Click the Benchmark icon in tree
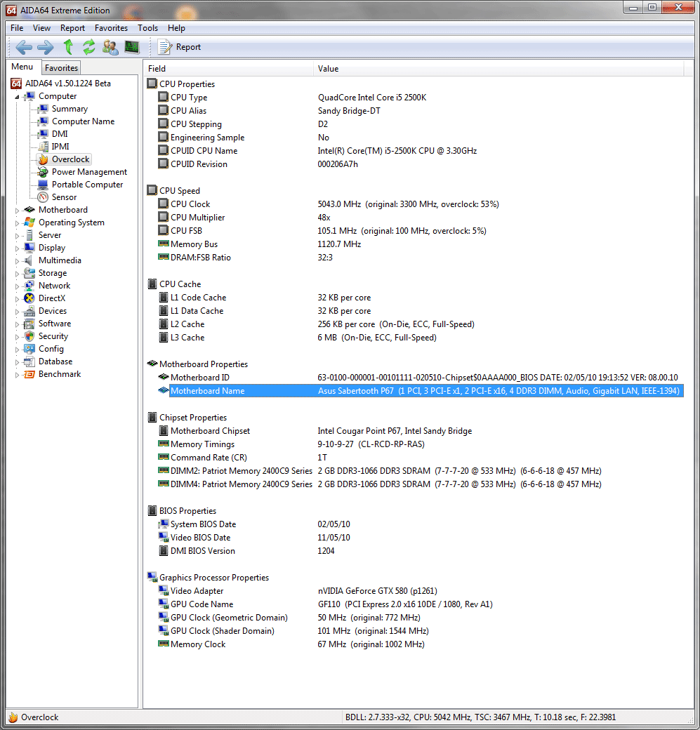Viewport: 700px width, 730px height. click(x=29, y=374)
